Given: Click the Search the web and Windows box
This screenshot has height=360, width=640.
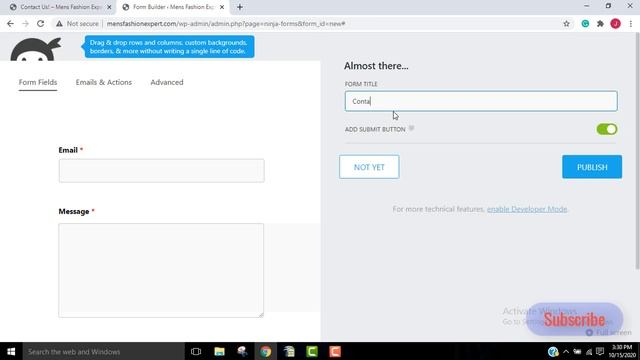Looking at the screenshot, I should 103,351.
